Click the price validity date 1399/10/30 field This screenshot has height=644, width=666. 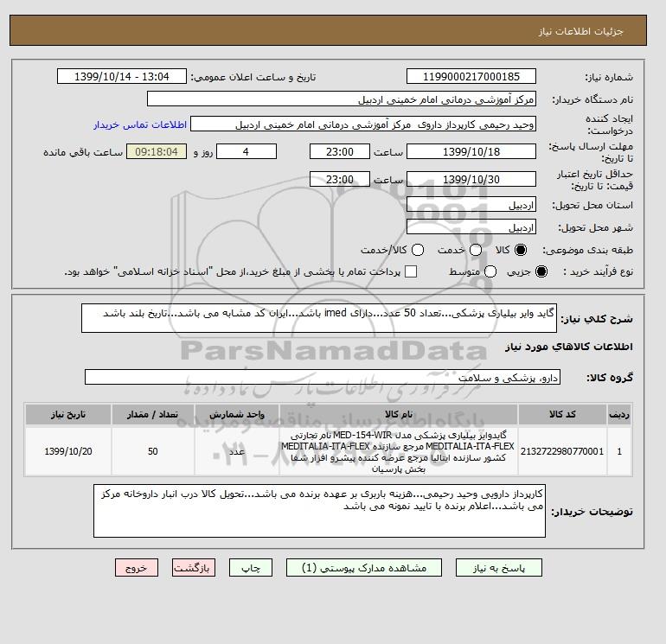pyautogui.click(x=471, y=179)
